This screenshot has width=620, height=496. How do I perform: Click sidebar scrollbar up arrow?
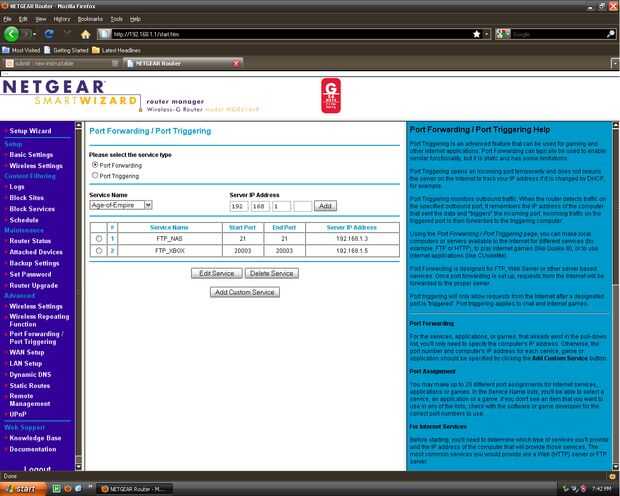click(x=78, y=125)
